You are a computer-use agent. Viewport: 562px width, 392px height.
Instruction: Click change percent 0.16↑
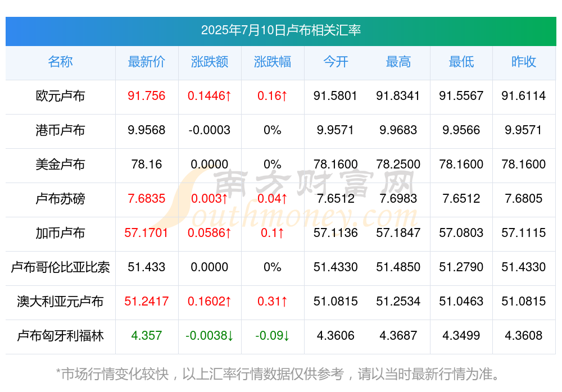point(273,96)
